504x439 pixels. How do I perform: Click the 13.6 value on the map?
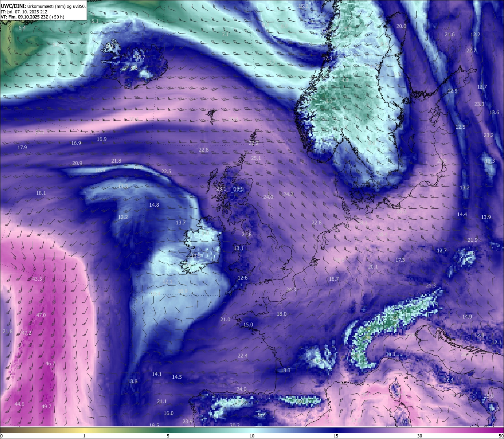pos(494,113)
